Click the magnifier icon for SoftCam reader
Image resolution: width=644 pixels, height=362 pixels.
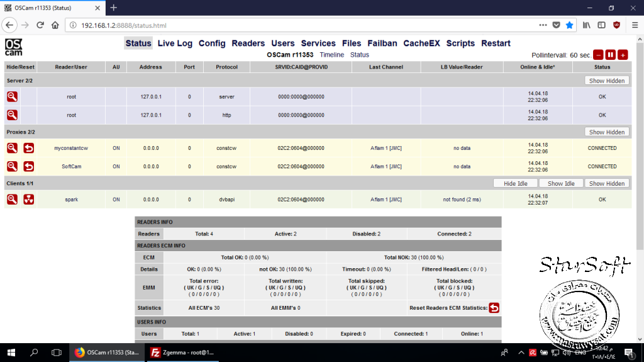[12, 166]
